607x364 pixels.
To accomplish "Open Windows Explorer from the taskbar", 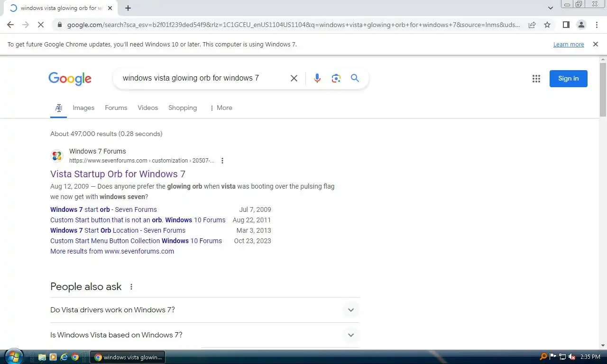I will point(42,357).
